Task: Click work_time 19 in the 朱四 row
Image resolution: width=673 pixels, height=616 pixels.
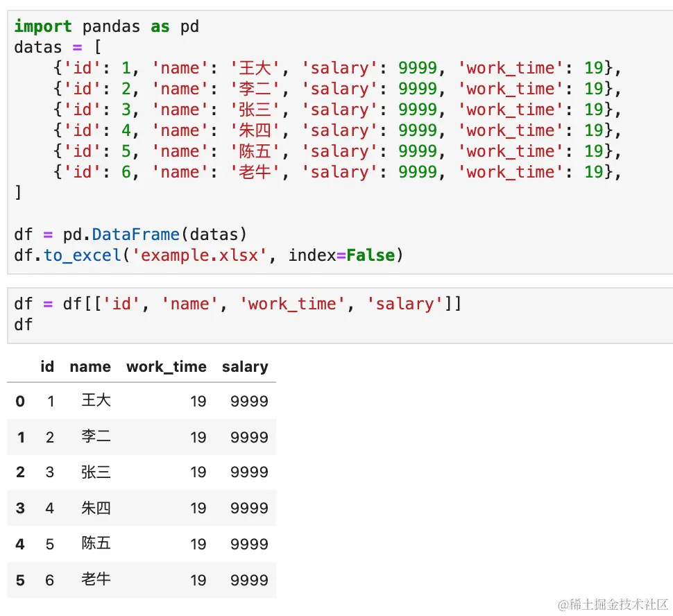Action: tap(198, 508)
